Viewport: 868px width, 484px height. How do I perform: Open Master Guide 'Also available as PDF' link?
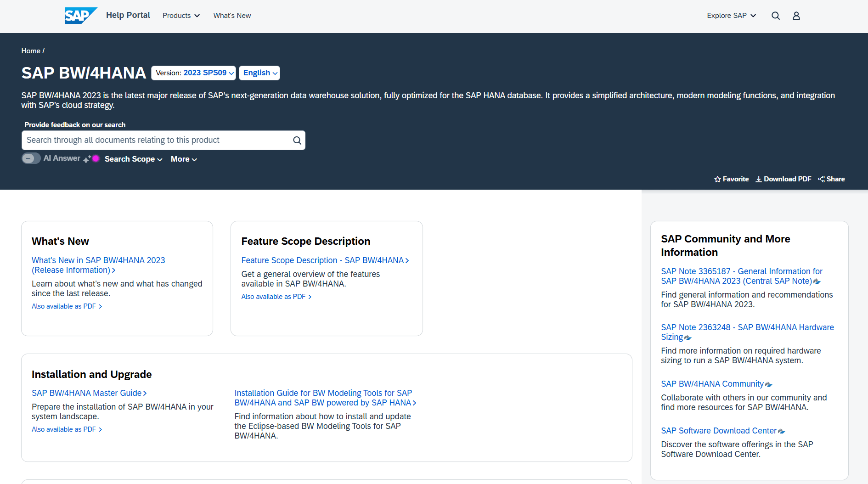tap(67, 429)
